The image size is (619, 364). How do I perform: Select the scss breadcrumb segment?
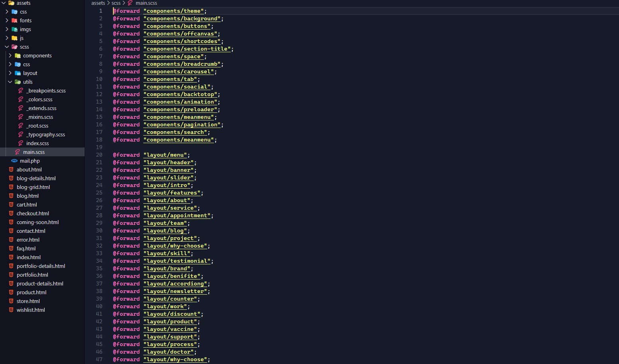point(116,3)
